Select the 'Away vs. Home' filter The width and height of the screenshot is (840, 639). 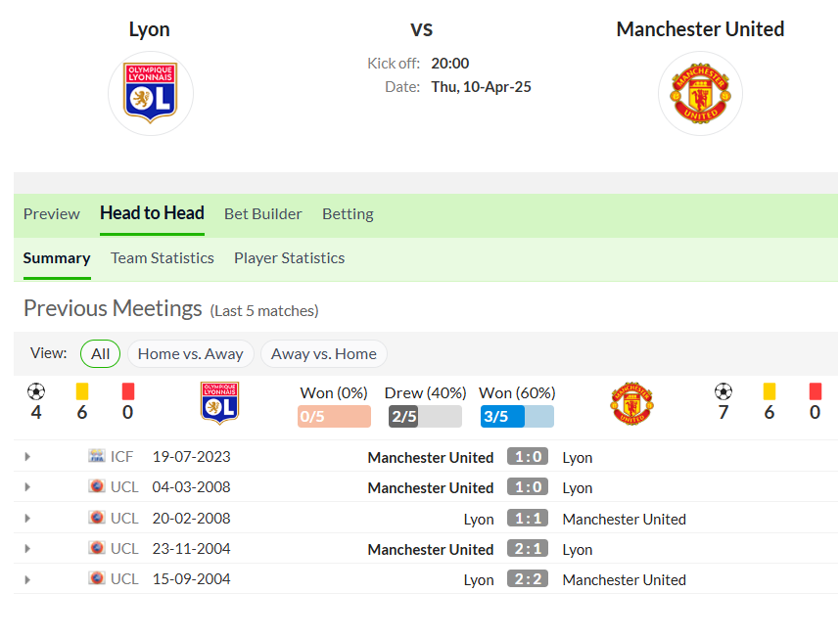tap(323, 353)
